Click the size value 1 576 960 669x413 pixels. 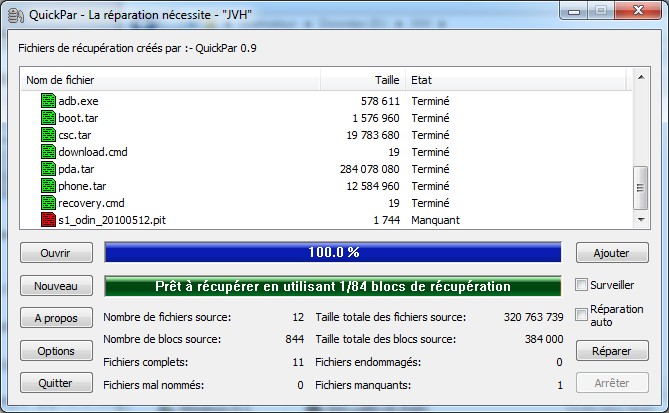pyautogui.click(x=376, y=118)
